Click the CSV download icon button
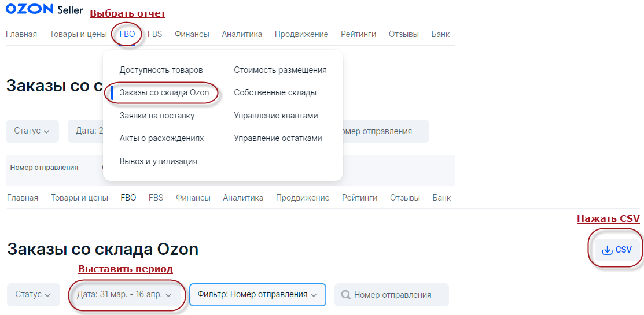This screenshot has width=644, height=315. tap(617, 250)
